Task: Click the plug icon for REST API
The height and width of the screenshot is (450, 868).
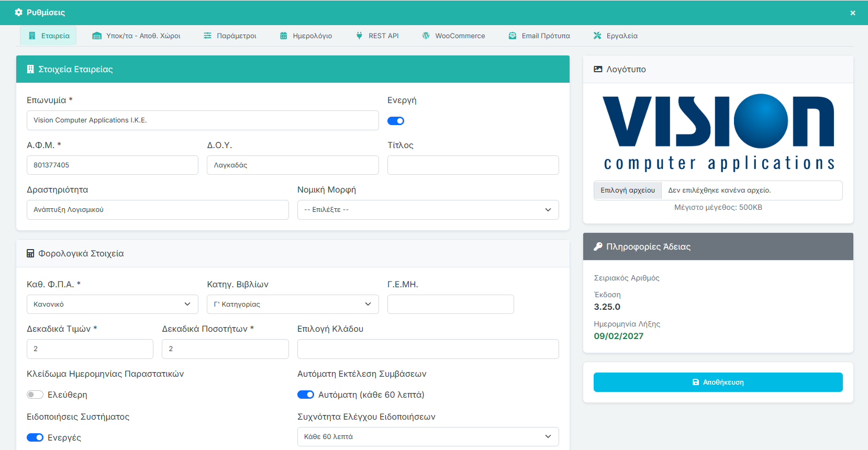Action: 359,36
